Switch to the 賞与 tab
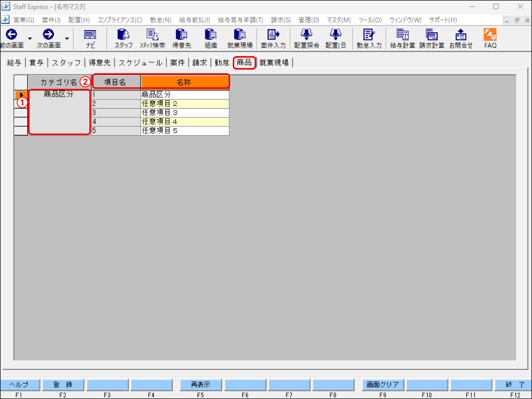This screenshot has height=399, width=532. click(37, 62)
